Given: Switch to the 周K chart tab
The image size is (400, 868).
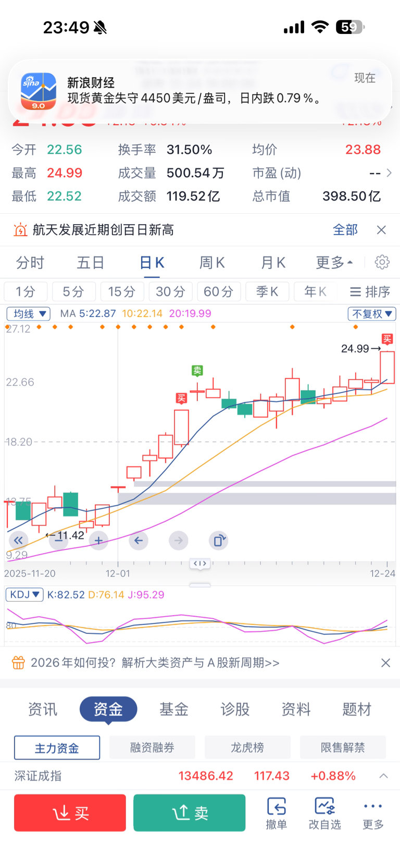Looking at the screenshot, I should (212, 263).
